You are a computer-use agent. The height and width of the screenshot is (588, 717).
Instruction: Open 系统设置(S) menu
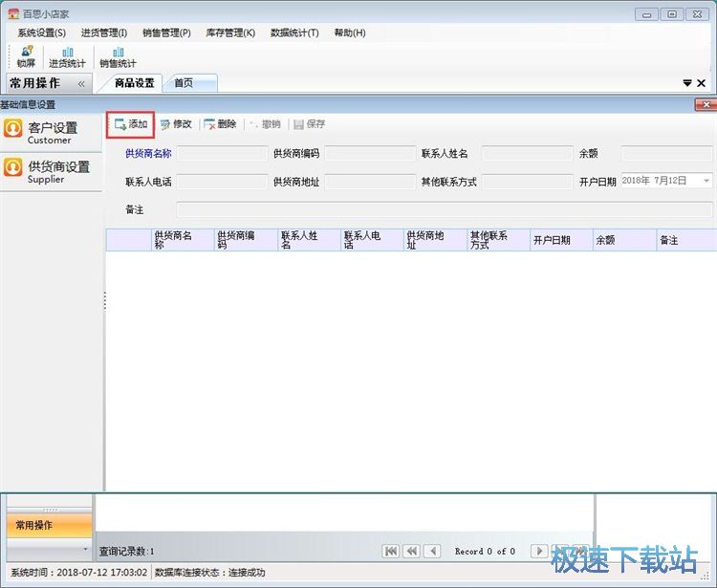[42, 33]
